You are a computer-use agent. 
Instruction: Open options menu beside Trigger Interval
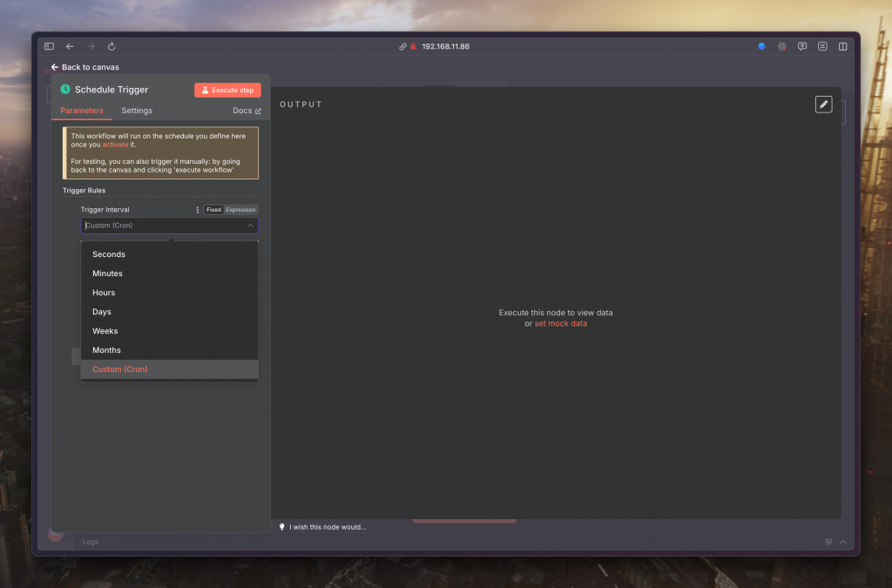[198, 210]
